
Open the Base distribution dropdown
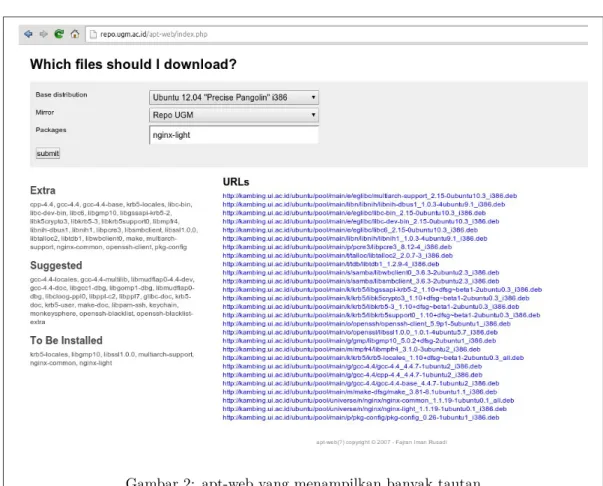[x=234, y=97]
